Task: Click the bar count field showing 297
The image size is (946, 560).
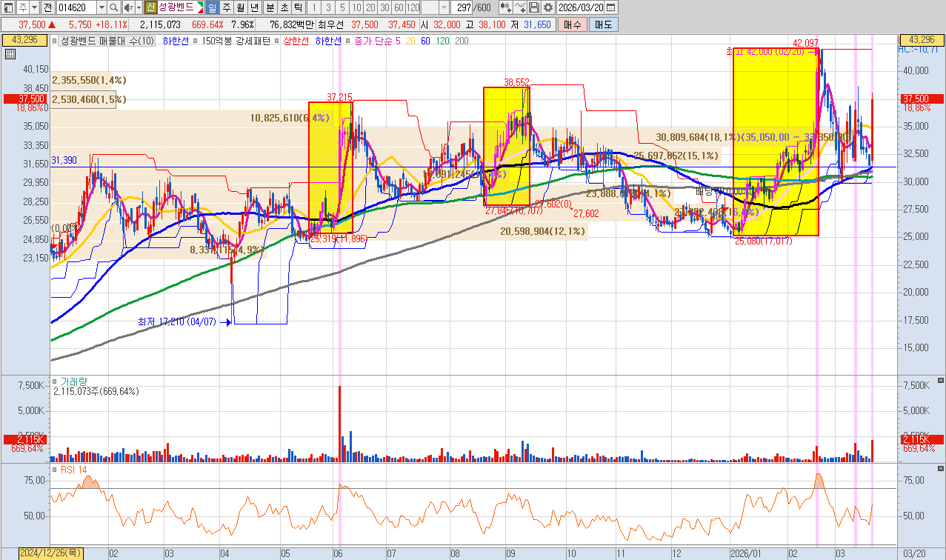Action: click(462, 7)
